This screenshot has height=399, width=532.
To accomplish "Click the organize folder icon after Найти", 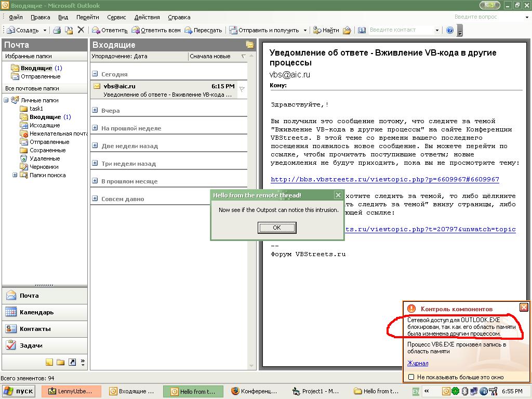I will click(x=347, y=30).
